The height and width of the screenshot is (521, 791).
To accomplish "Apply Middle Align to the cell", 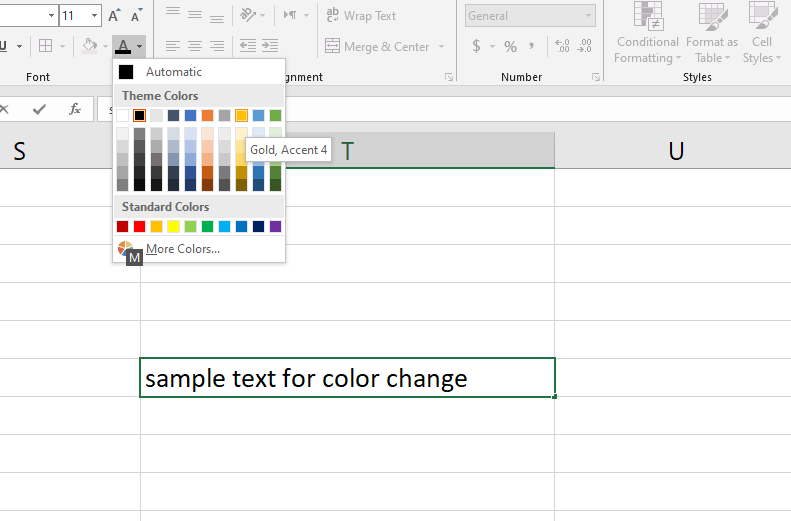I will (195, 15).
